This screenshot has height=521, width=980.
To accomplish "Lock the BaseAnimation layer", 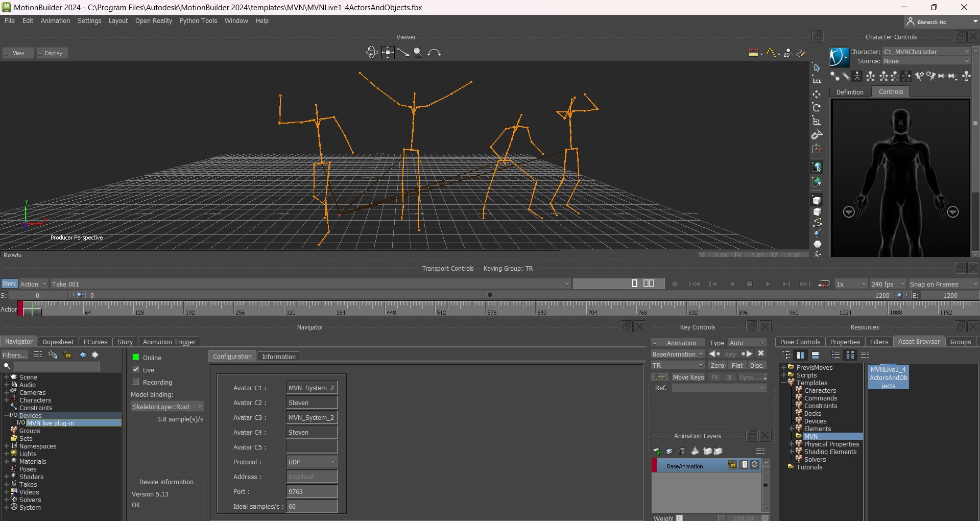I will [x=732, y=465].
